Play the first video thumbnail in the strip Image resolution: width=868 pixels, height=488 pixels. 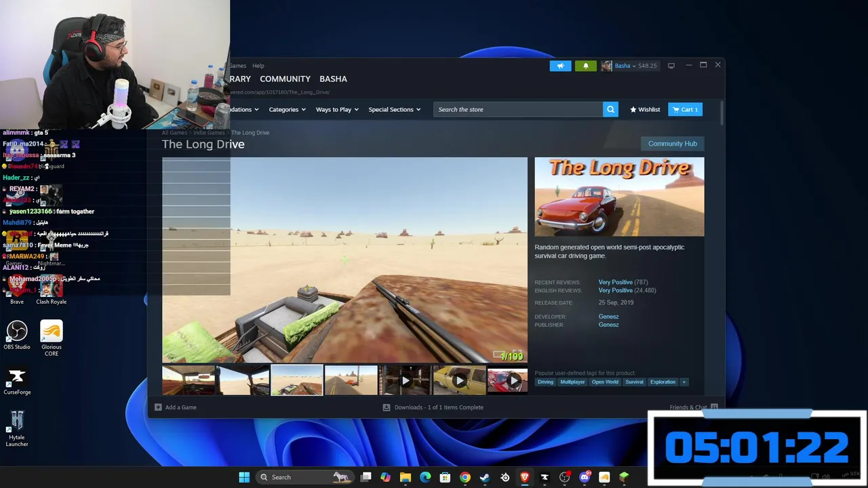point(405,380)
